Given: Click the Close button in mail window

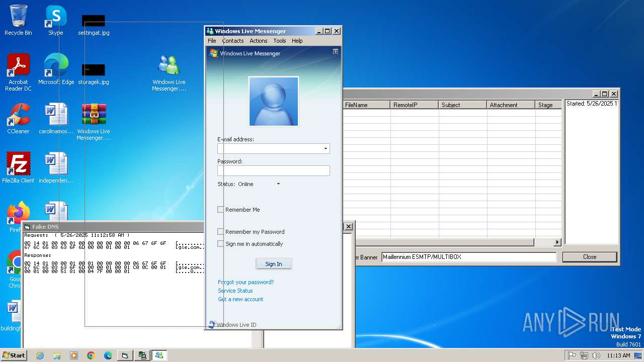Looking at the screenshot, I should pyautogui.click(x=590, y=257).
